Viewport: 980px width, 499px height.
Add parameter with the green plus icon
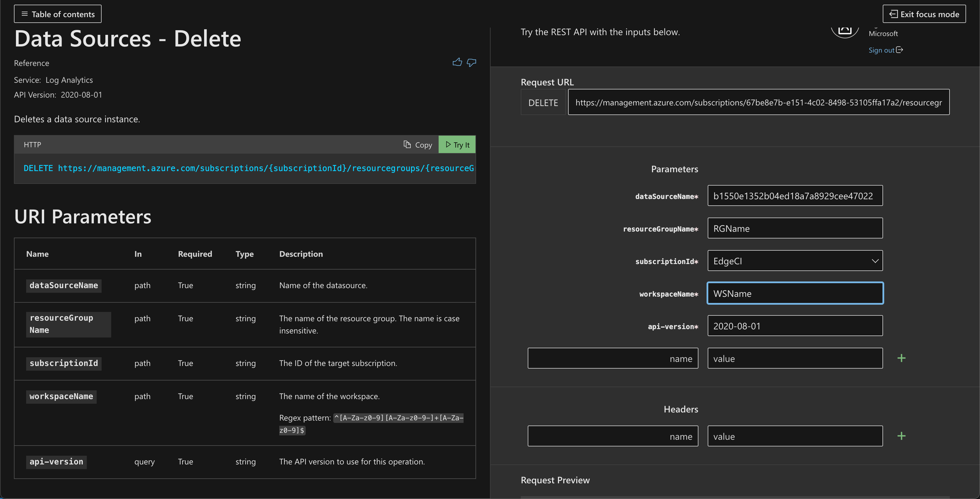point(901,358)
